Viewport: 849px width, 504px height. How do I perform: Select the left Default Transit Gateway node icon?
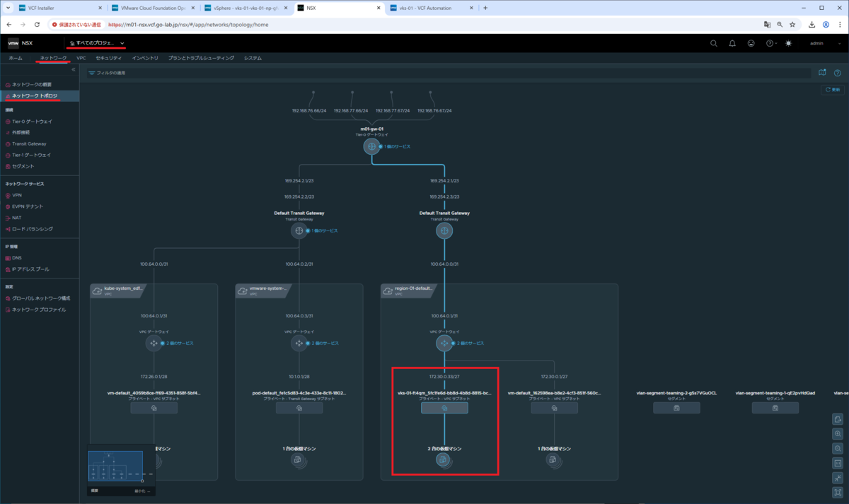[299, 230]
